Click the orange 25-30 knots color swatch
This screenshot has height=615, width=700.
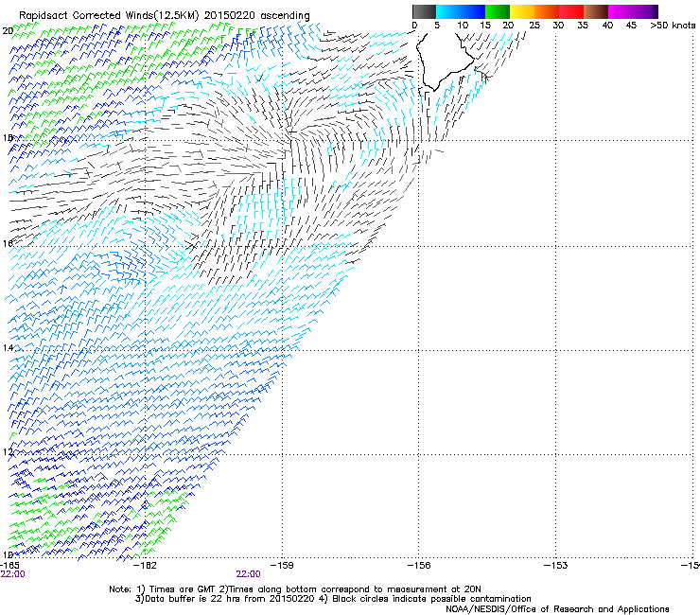(x=547, y=11)
